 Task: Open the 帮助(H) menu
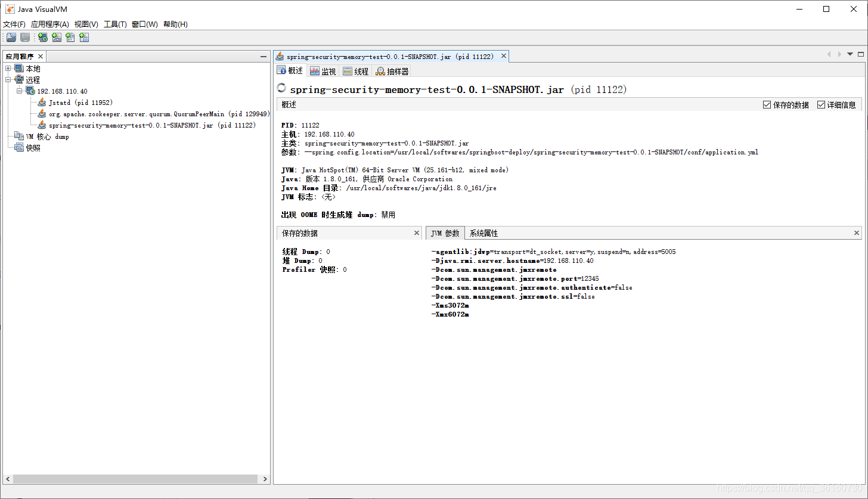click(x=175, y=24)
